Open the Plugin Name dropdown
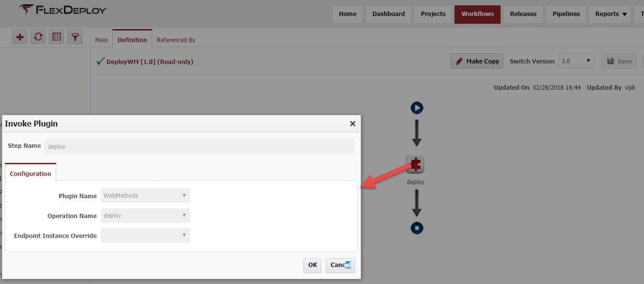The height and width of the screenshot is (284, 644). 145,196
